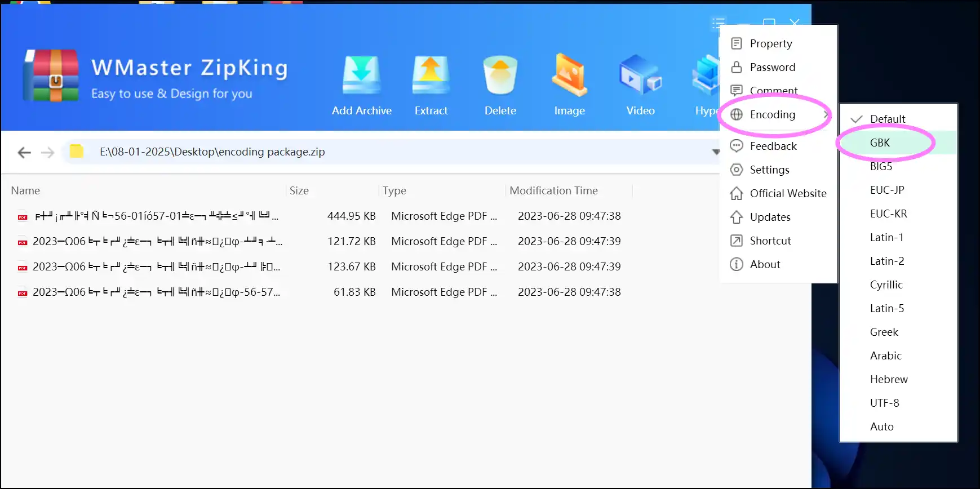This screenshot has width=980, height=489.
Task: Choose BIG5 encoding
Action: 898,166
